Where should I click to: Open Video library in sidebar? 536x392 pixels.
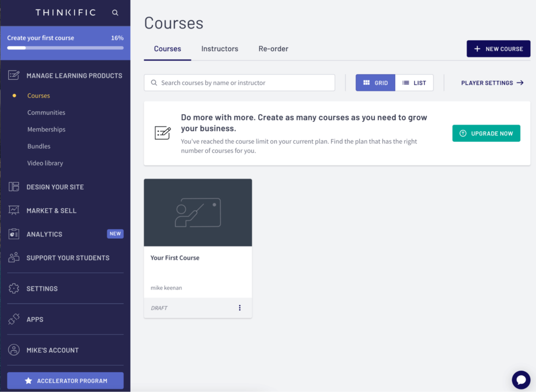point(45,163)
